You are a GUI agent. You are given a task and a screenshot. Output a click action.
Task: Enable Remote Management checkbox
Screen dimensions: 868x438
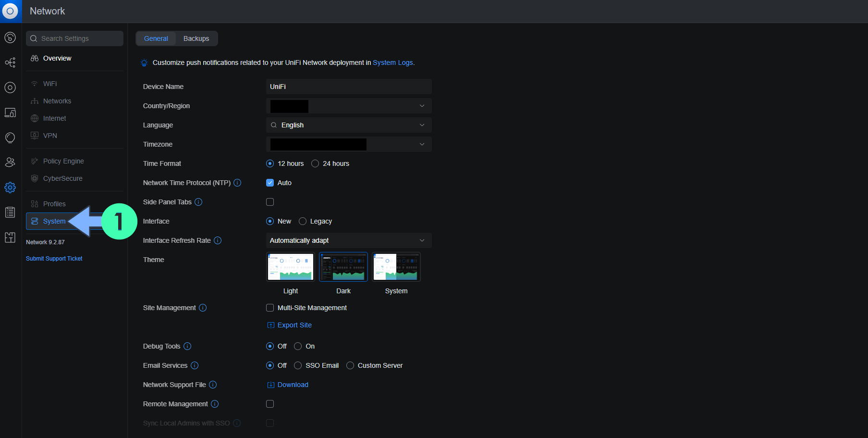[x=270, y=404]
